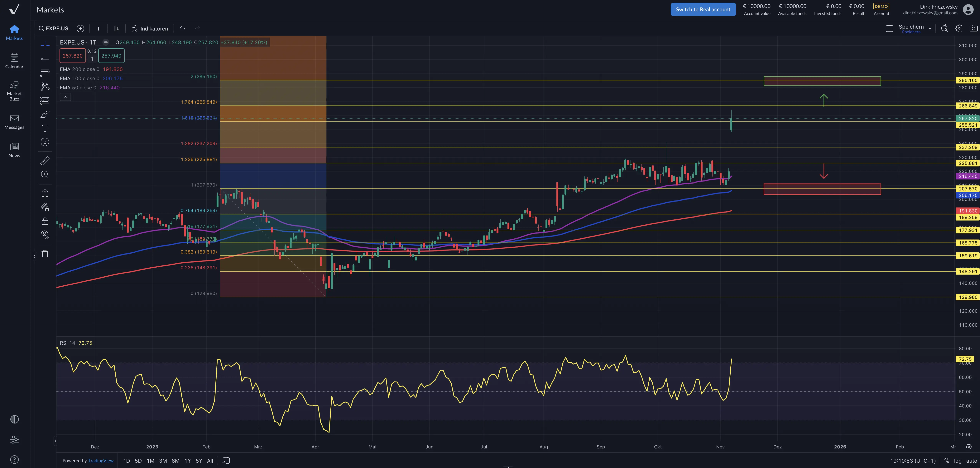Select the 3M time range

[163, 461]
